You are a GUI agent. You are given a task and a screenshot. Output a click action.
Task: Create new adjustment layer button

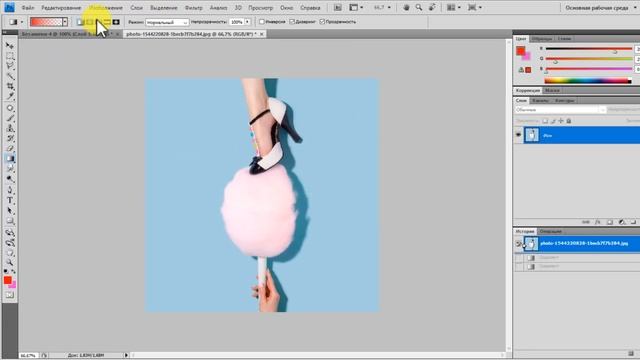(622, 222)
